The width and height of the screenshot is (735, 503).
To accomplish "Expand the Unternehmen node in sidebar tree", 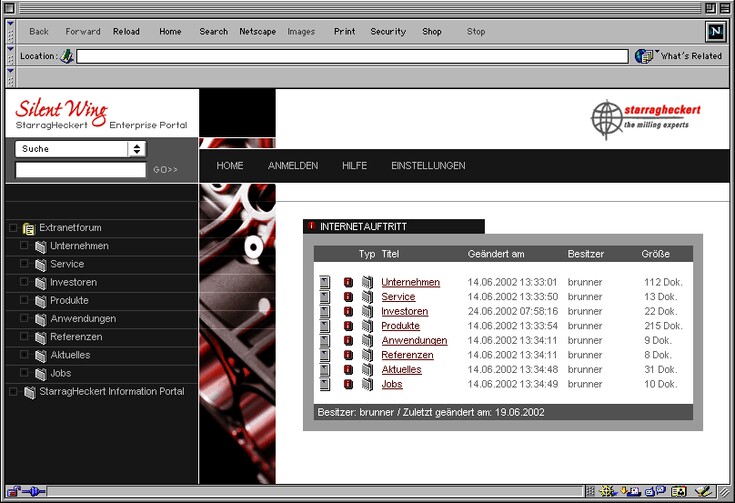I will coord(24,245).
